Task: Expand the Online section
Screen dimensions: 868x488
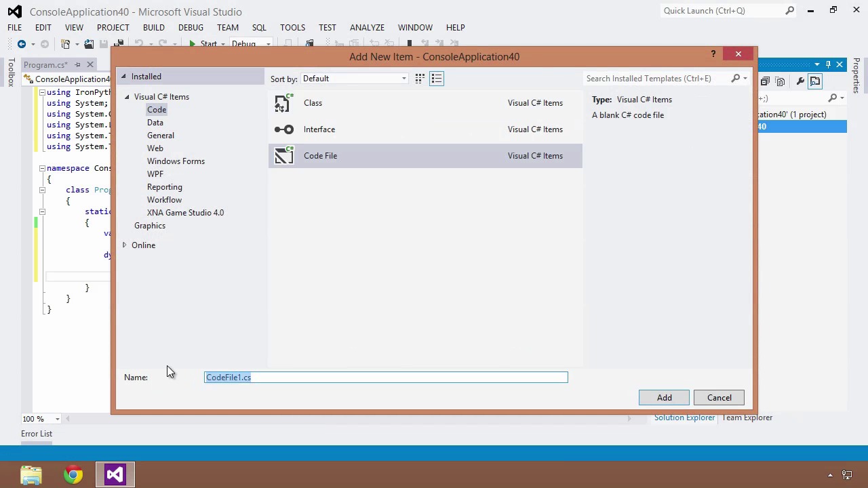Action: coord(124,245)
